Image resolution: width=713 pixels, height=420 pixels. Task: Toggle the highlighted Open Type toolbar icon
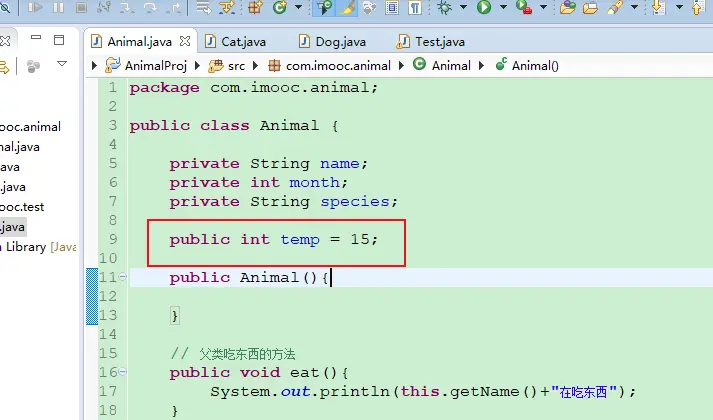(324, 7)
